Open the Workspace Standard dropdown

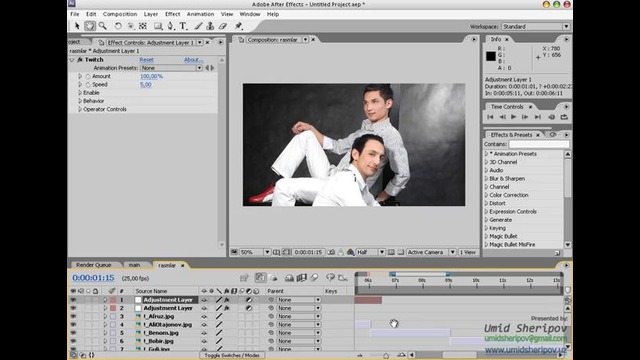536,27
